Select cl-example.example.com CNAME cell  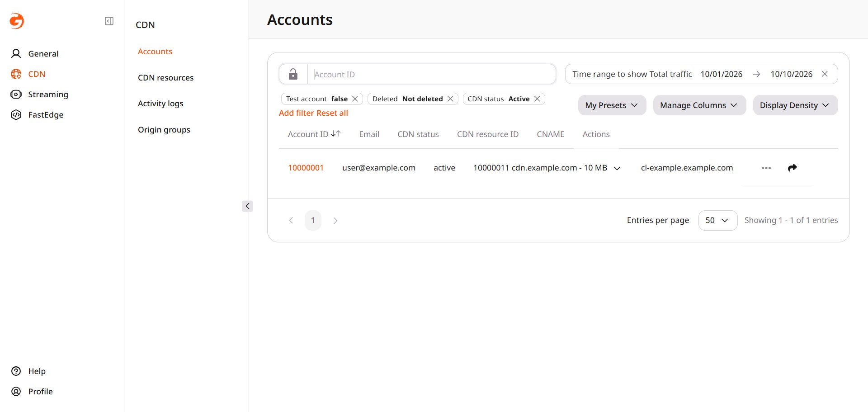pyautogui.click(x=687, y=168)
